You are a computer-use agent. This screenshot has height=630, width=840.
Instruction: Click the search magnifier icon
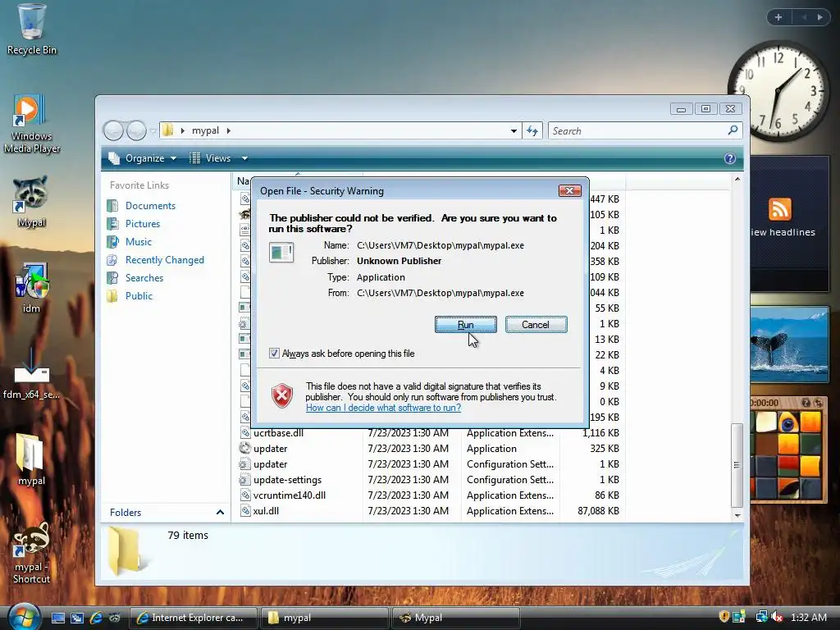pos(733,130)
